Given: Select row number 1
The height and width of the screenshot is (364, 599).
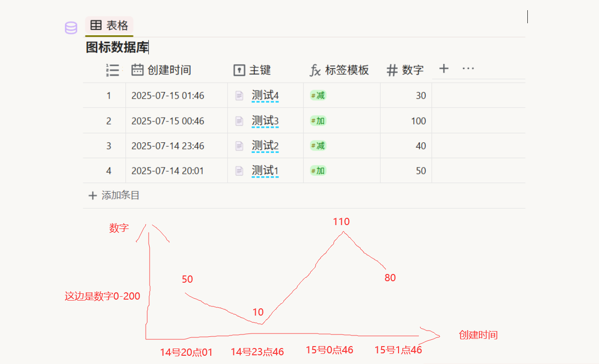Looking at the screenshot, I should [109, 96].
